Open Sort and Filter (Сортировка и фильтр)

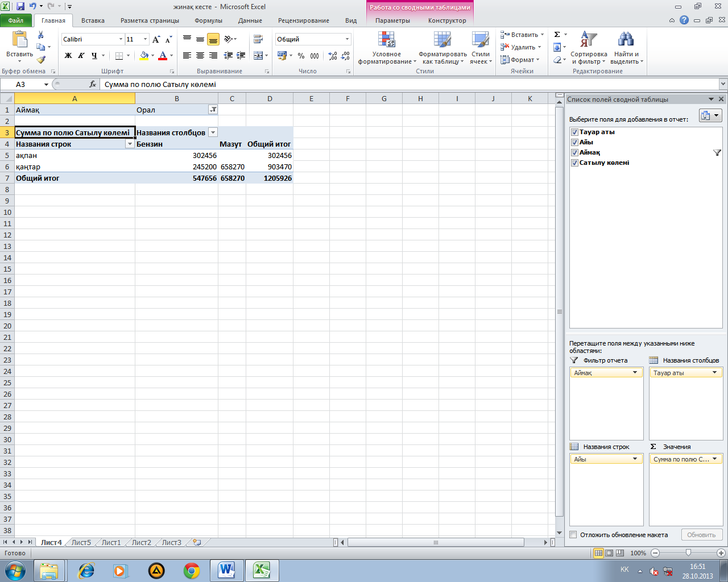pyautogui.click(x=589, y=48)
